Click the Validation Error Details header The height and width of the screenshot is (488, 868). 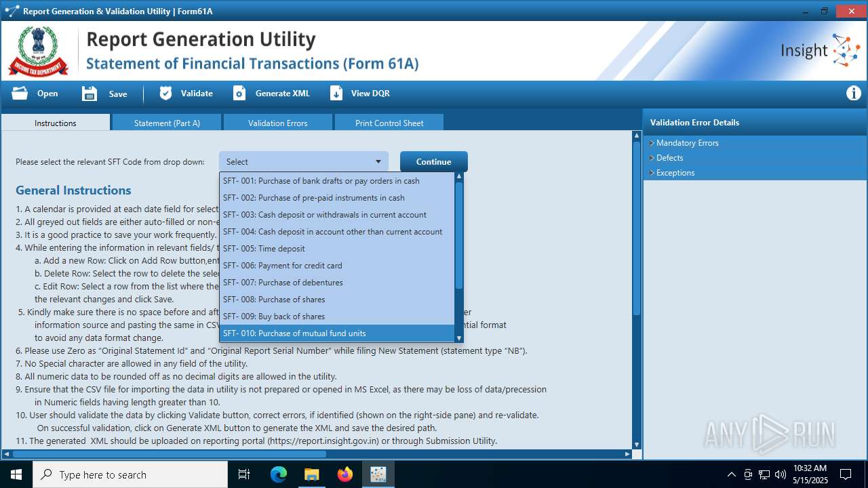point(694,123)
